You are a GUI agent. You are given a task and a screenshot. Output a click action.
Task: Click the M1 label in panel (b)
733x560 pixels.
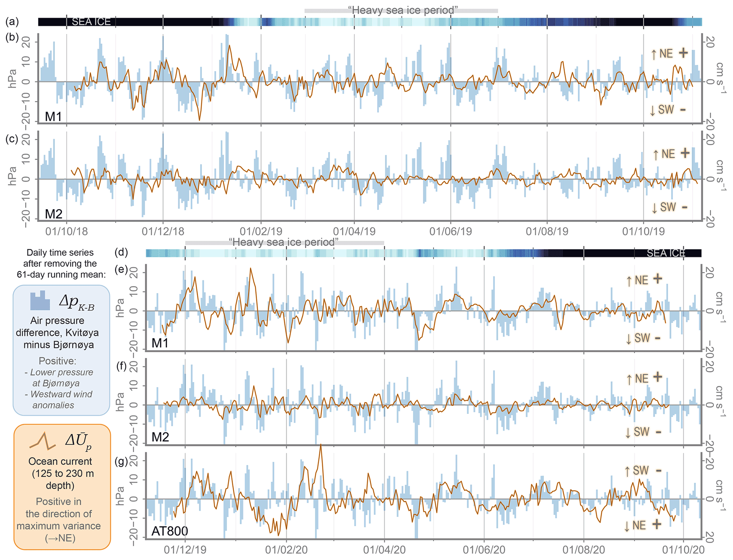54,116
